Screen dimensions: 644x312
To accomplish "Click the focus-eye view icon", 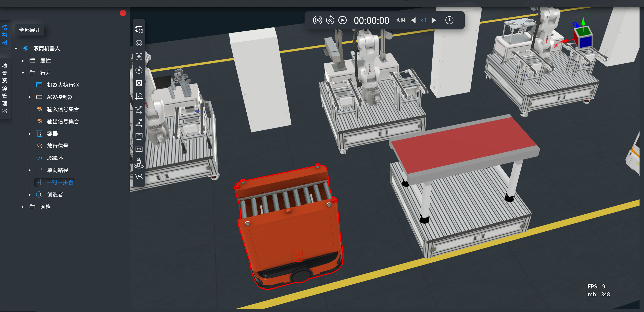I will click(x=139, y=56).
